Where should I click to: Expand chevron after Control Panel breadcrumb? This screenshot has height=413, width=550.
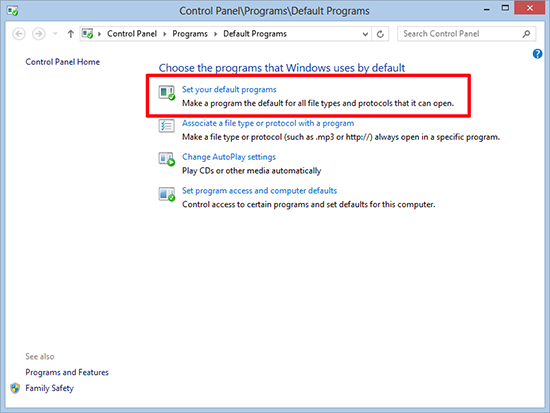pos(165,34)
